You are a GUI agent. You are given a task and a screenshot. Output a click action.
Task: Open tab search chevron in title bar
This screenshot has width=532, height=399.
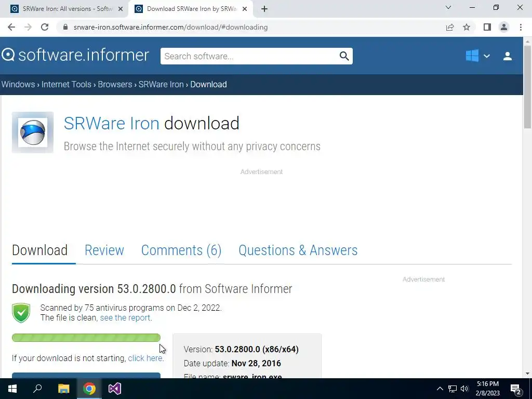[x=448, y=7]
